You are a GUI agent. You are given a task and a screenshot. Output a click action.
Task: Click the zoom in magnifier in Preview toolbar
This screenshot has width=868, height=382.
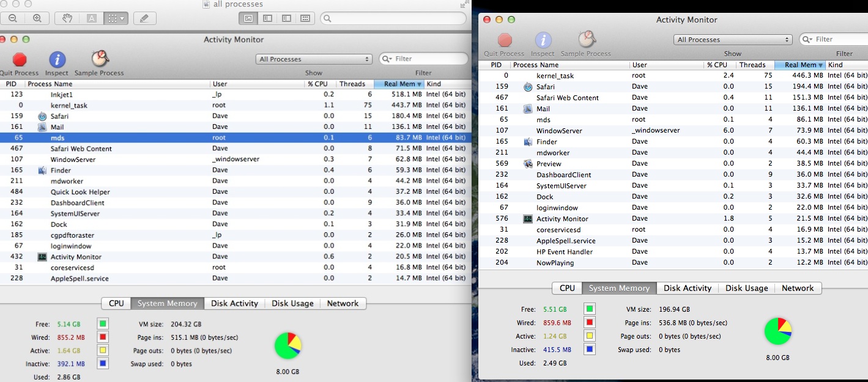point(37,18)
